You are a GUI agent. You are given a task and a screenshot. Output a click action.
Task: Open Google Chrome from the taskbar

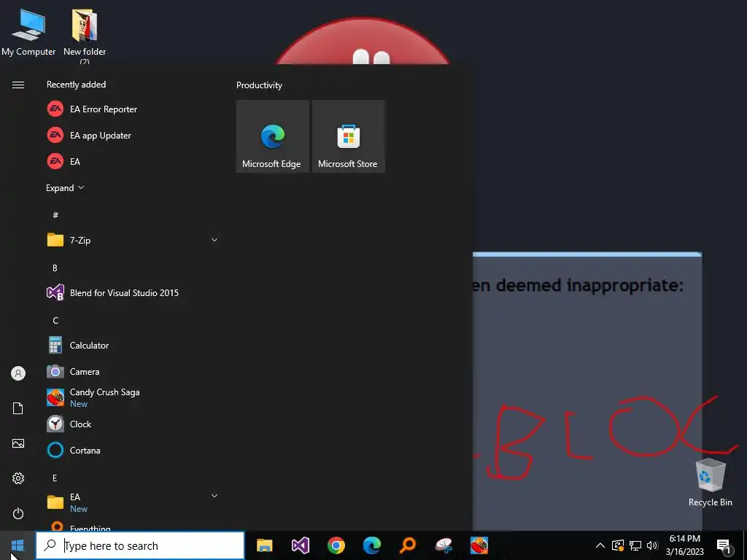[x=336, y=545]
